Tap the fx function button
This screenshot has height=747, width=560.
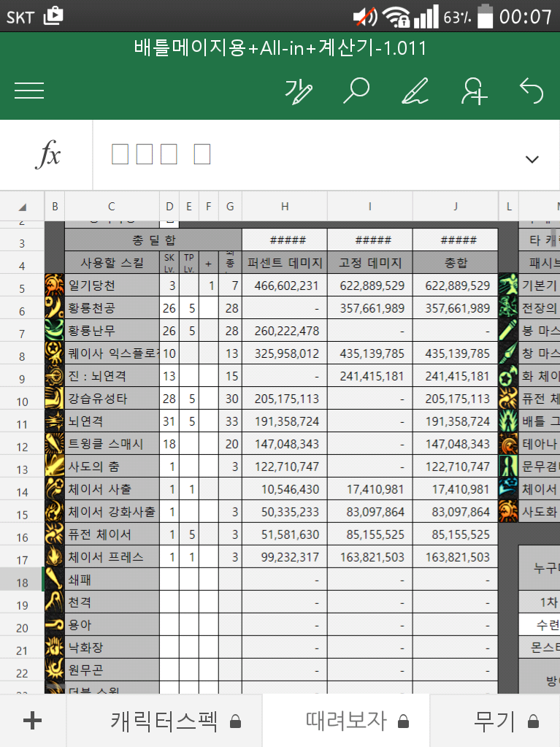click(x=47, y=155)
